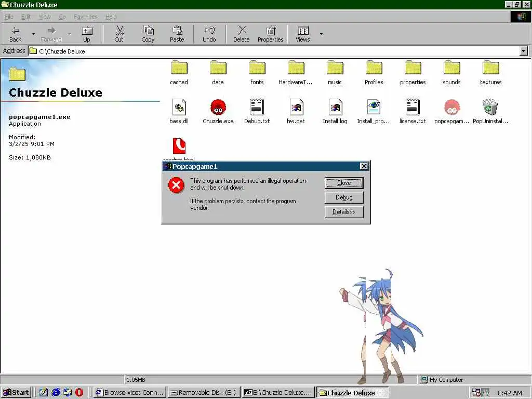Click the Windows logo throbber in menu bar

[521, 17]
